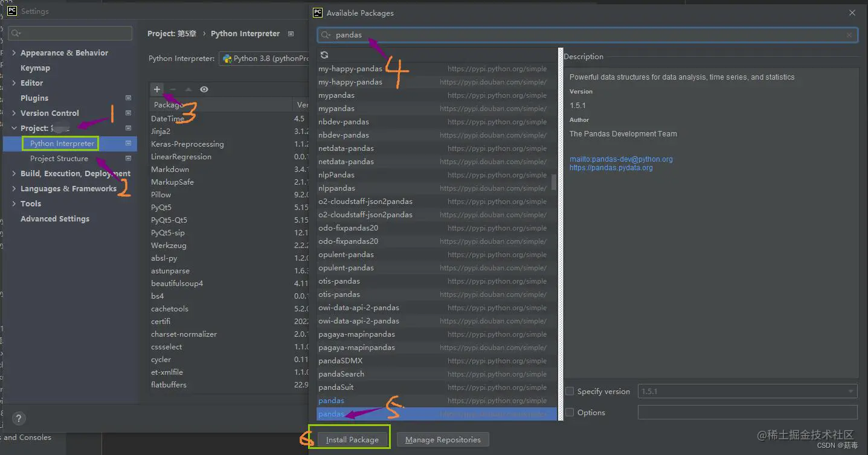The width and height of the screenshot is (868, 455).
Task: Click Manage Repositories button
Action: 443,439
